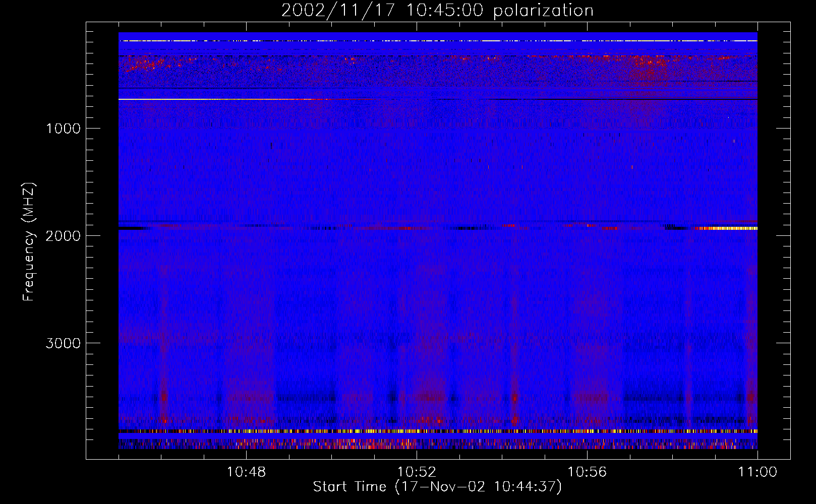Click the 10:48 time tick label
The width and height of the screenshot is (816, 504).
point(246,472)
